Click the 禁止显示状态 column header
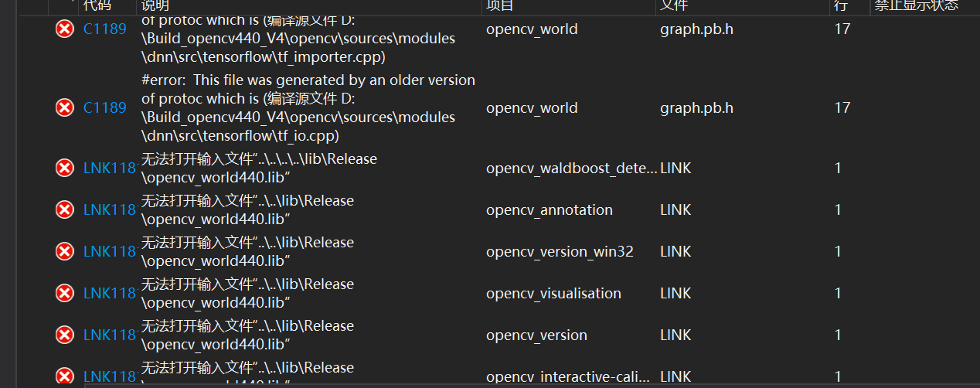The width and height of the screenshot is (980, 388). (916, 5)
